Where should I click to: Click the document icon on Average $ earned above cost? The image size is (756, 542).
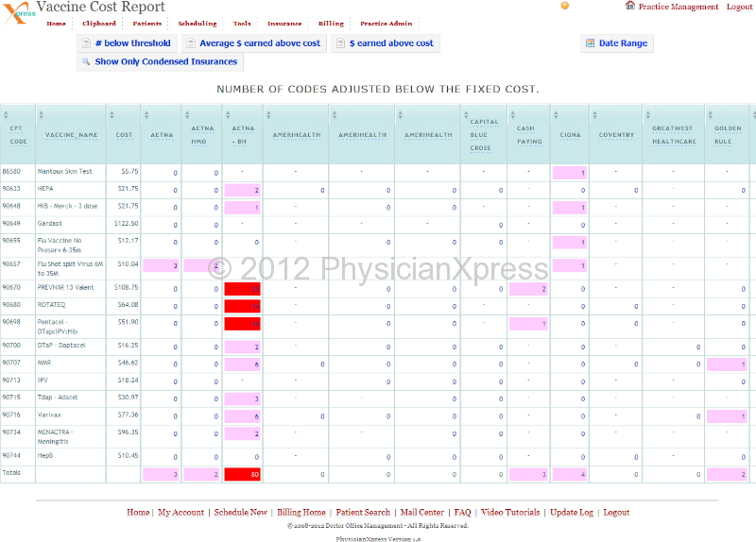(190, 43)
